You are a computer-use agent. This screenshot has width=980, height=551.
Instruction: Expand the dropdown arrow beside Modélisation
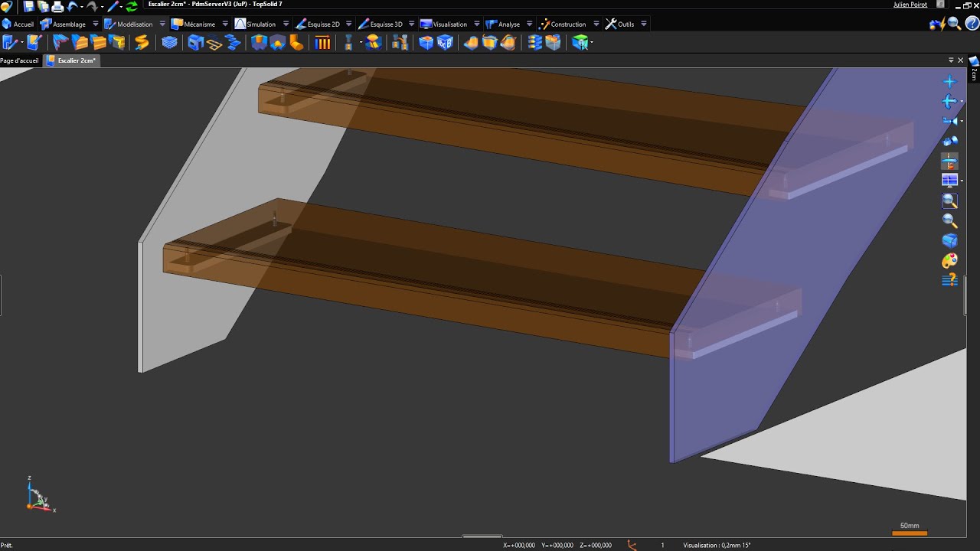162,24
